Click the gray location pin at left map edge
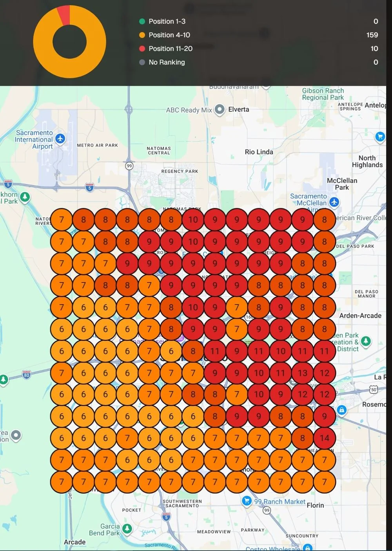This screenshot has width=392, height=551. click(16, 435)
